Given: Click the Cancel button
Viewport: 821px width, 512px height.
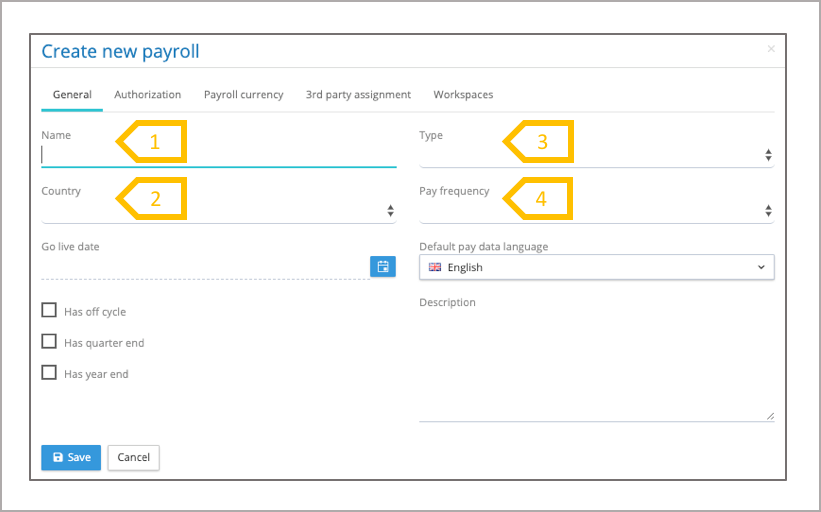Looking at the screenshot, I should tap(133, 457).
